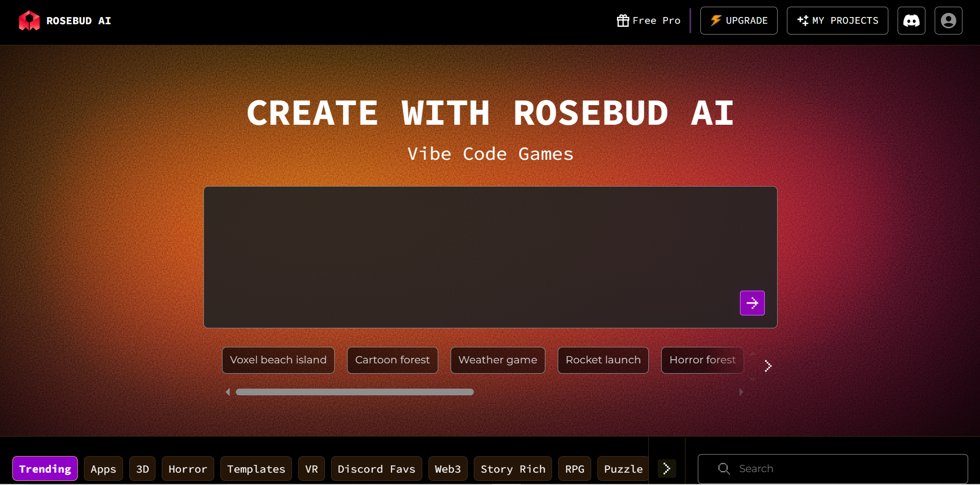Select the Trending category tab

45,469
